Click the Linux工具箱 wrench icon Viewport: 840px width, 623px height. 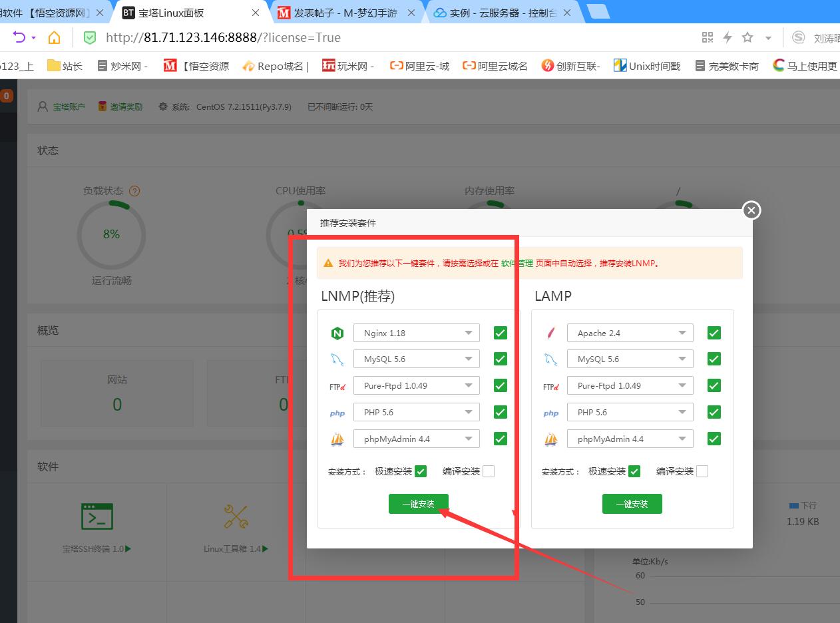pyautogui.click(x=236, y=517)
